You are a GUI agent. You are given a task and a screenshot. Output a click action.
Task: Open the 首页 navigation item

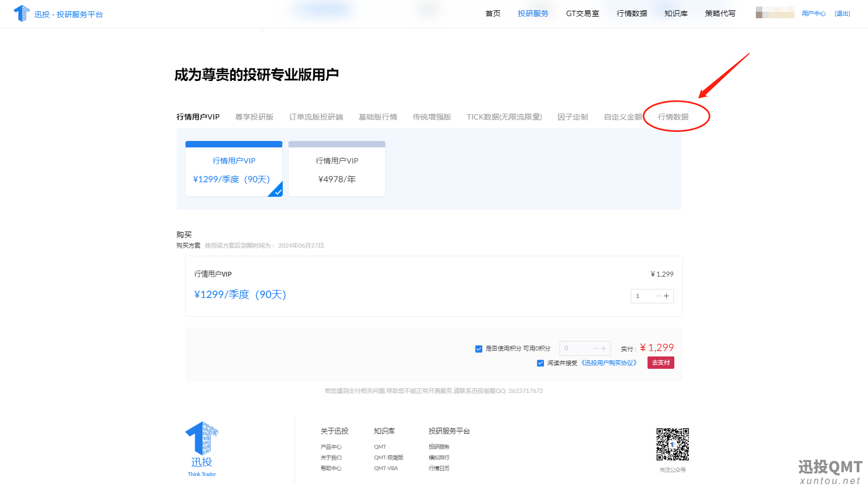[492, 13]
